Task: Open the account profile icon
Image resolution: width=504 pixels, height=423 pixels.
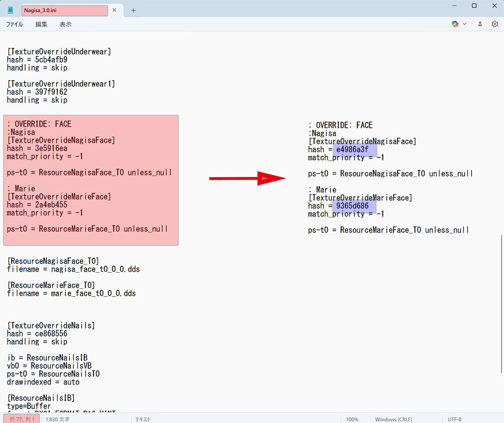Action: [480, 24]
